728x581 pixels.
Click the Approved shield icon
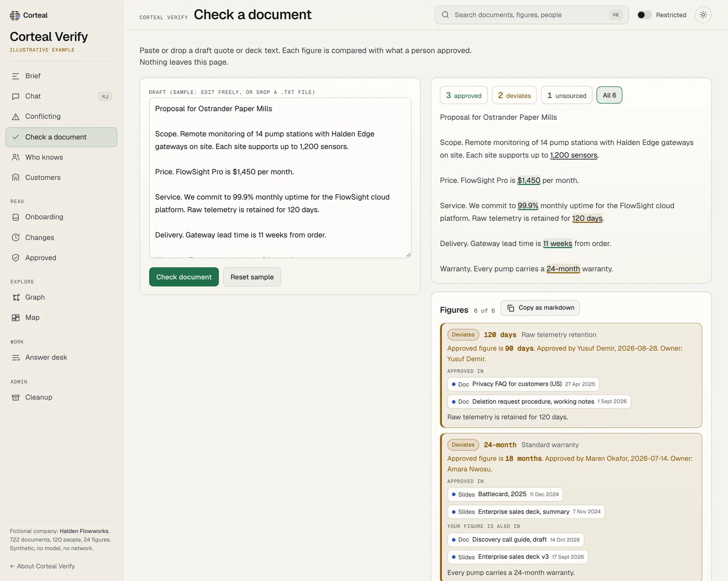tap(15, 258)
